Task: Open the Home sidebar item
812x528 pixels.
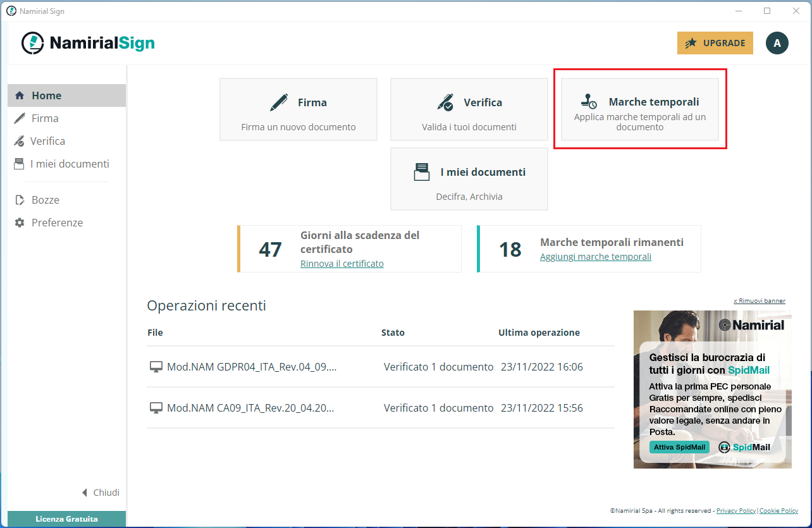Action: click(x=66, y=95)
